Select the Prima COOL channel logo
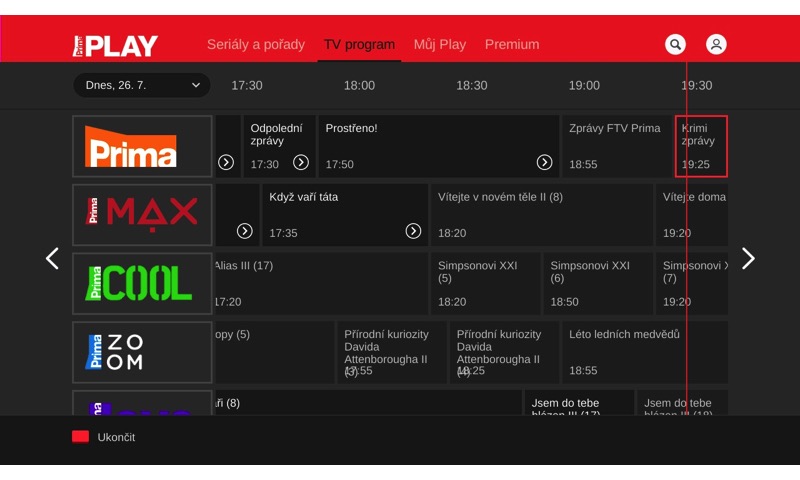Viewport: 800px width, 480px height. pos(142,284)
